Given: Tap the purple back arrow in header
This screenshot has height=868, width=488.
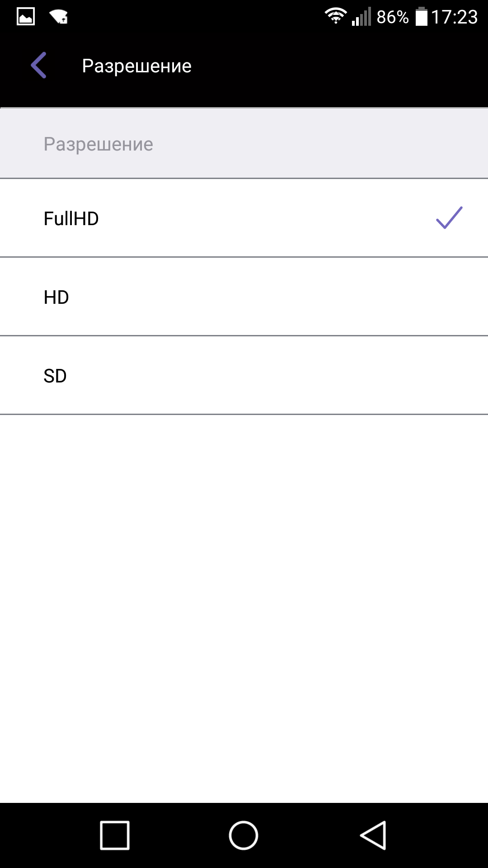Looking at the screenshot, I should coord(39,66).
